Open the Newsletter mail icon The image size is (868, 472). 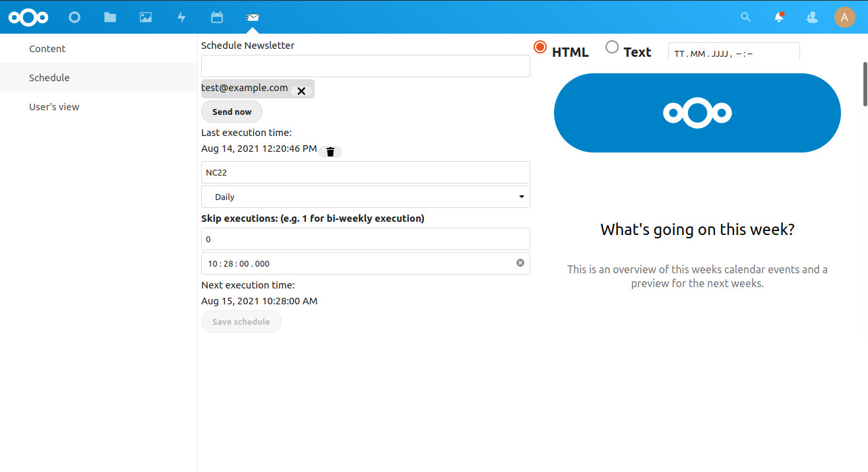point(252,17)
